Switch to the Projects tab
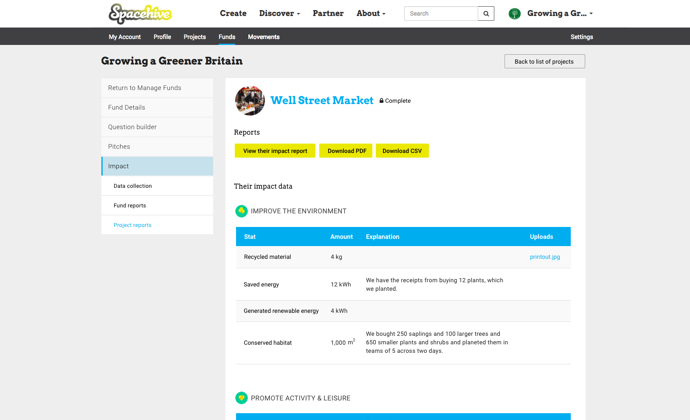Image resolution: width=690 pixels, height=420 pixels. 195,37
